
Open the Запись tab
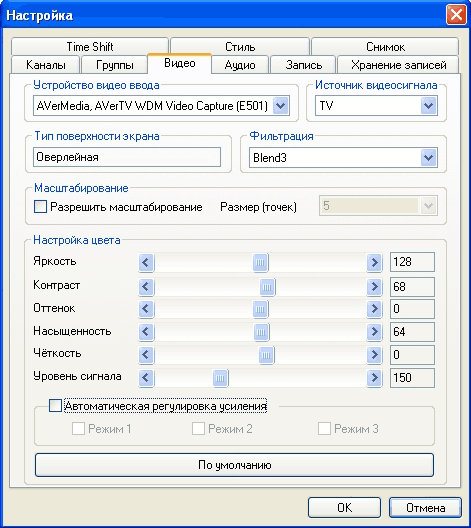click(303, 65)
